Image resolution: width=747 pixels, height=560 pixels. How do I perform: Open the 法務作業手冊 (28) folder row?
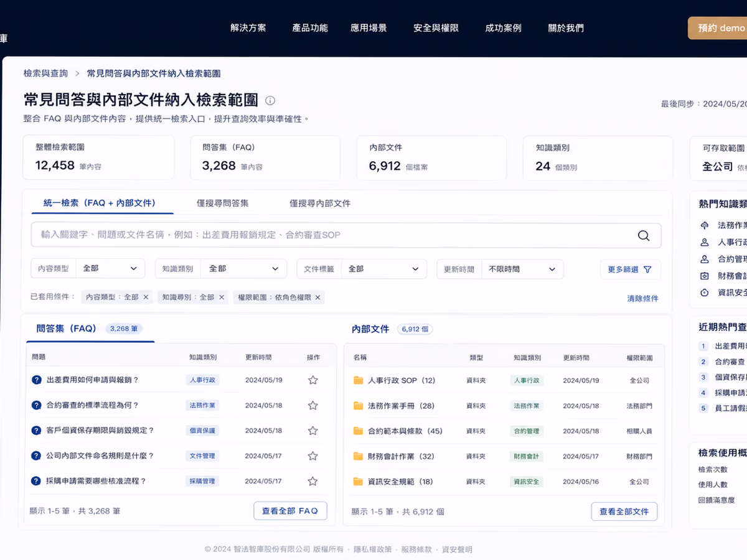504,406
